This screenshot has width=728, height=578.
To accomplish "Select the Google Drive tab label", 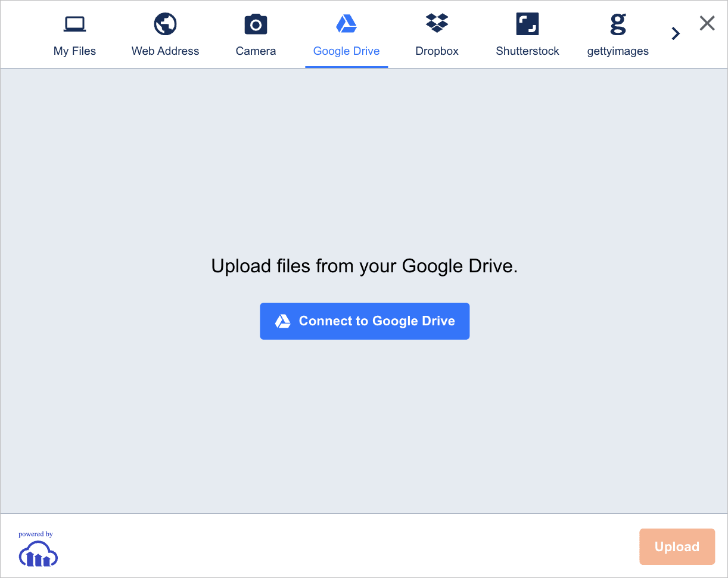I will tap(347, 51).
